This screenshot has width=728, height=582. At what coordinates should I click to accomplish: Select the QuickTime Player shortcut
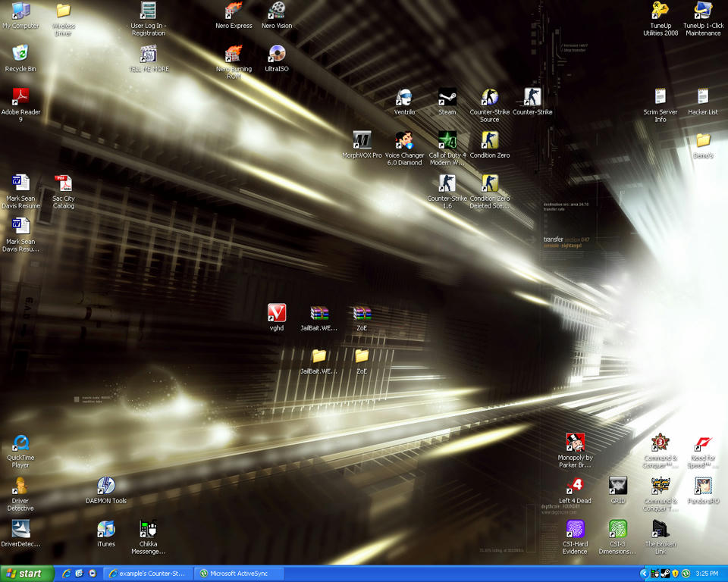point(20,451)
